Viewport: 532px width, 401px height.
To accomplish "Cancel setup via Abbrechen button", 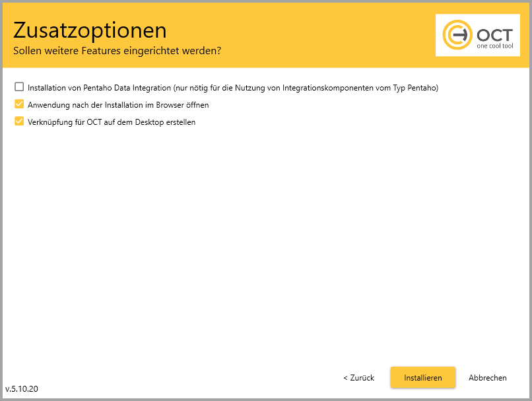I will click(488, 378).
